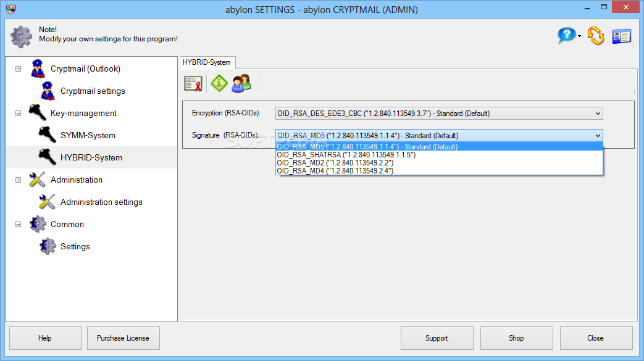The width and height of the screenshot is (644, 361).
Task: Click the Encryption (RSA-OIDs) label
Action: pyautogui.click(x=227, y=113)
